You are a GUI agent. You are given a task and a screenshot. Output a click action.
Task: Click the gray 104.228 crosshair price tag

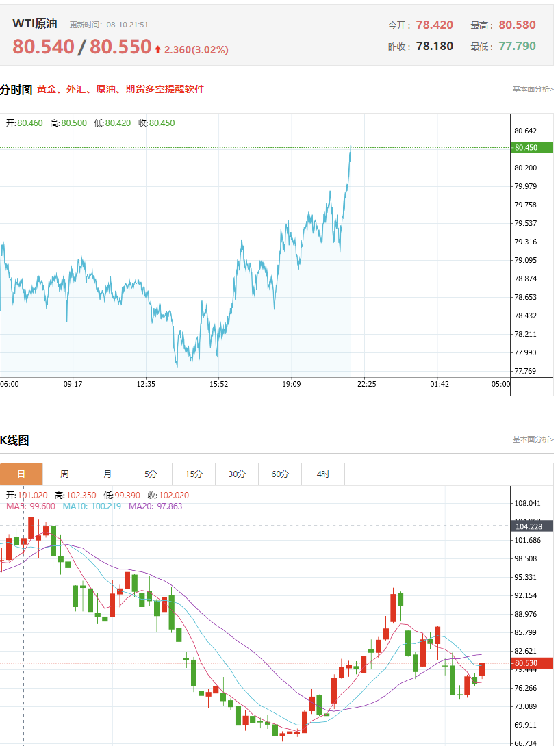click(x=532, y=526)
